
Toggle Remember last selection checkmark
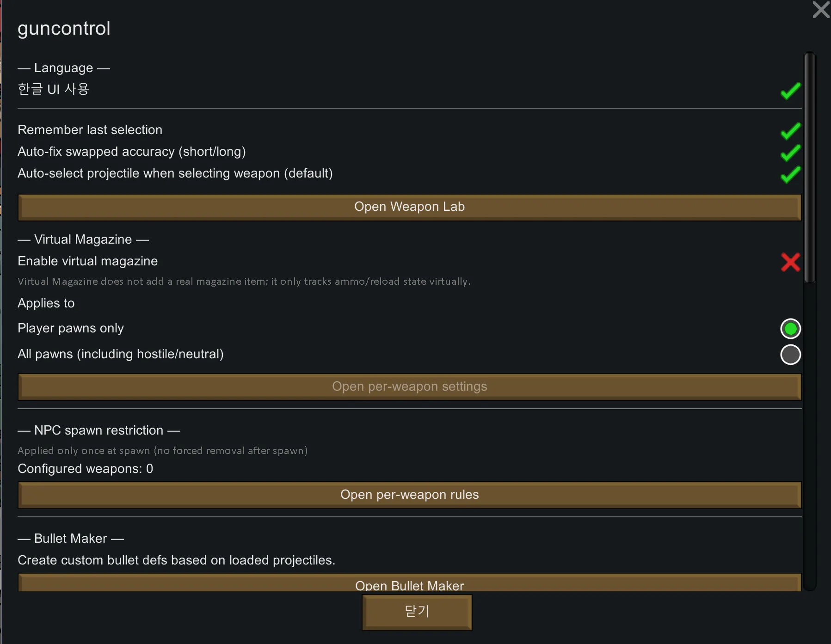pos(790,131)
